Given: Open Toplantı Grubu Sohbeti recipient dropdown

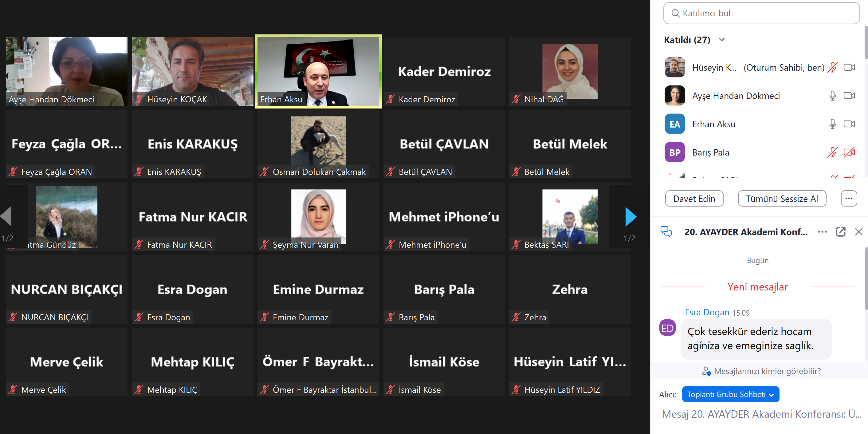Looking at the screenshot, I should pyautogui.click(x=730, y=394).
